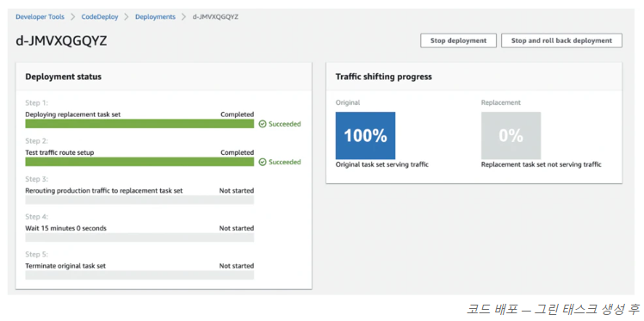Click the Test traffic route setup progress bar
The width and height of the screenshot is (644, 321).
click(x=139, y=162)
